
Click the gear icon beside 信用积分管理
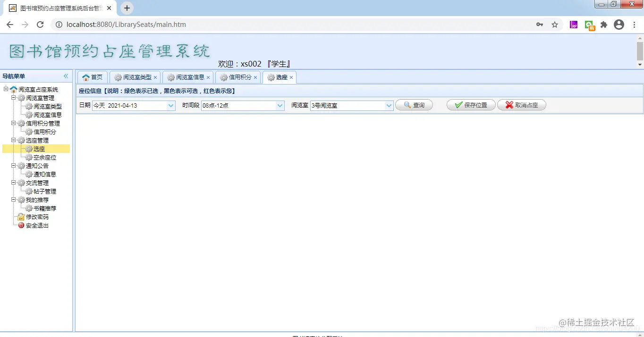tap(21, 123)
